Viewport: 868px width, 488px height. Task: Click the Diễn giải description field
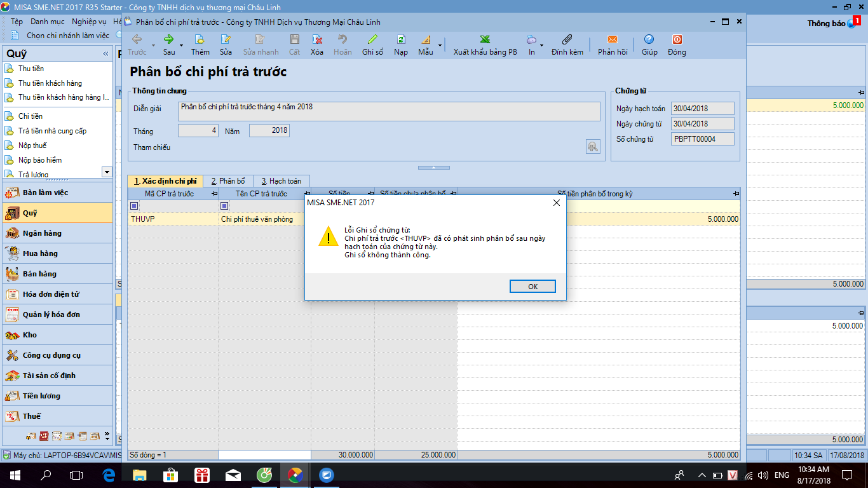389,111
